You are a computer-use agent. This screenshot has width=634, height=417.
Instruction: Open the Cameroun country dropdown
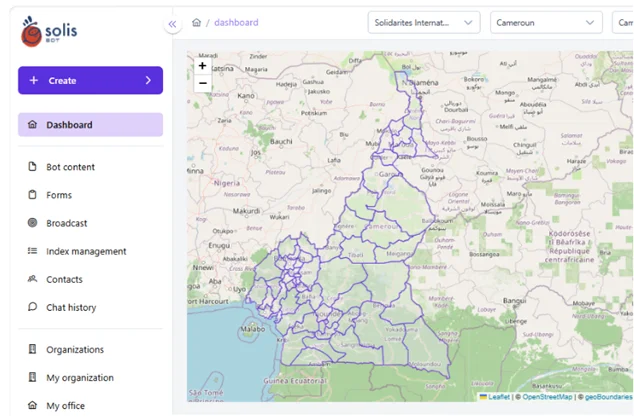pyautogui.click(x=546, y=23)
